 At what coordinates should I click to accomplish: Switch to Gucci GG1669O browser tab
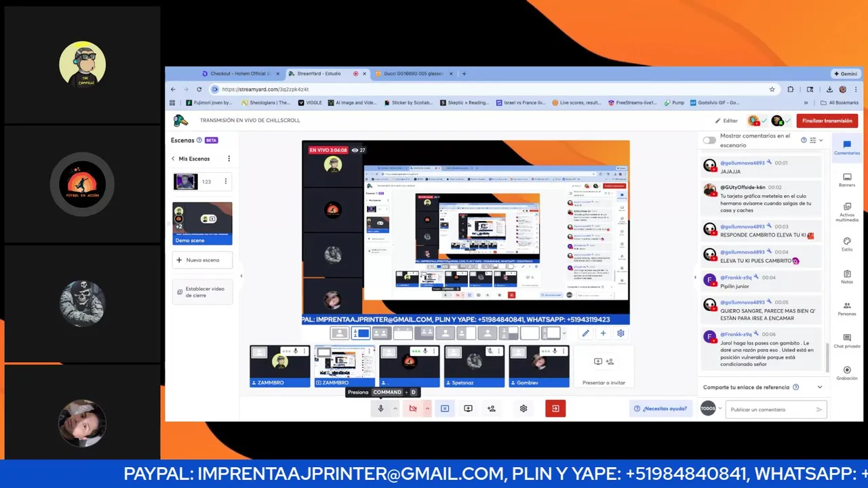coord(412,73)
